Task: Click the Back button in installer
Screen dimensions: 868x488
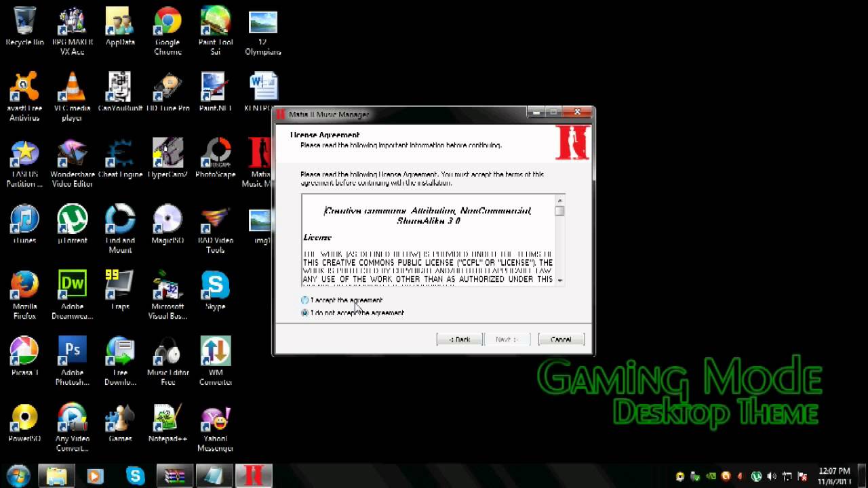Action: coord(459,340)
